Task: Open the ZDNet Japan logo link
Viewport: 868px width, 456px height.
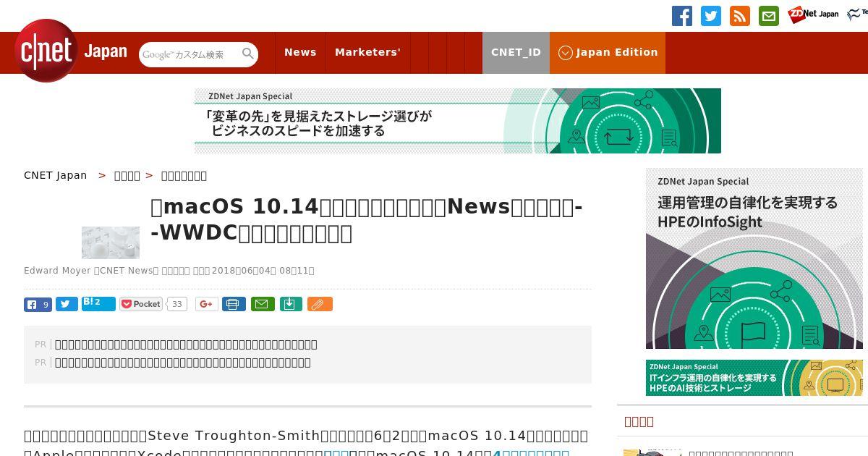Action: click(813, 14)
